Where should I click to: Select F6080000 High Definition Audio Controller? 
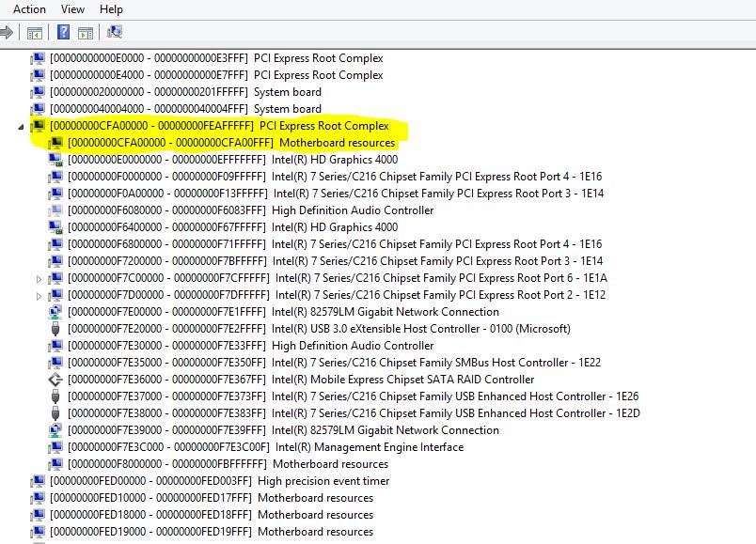click(x=250, y=210)
